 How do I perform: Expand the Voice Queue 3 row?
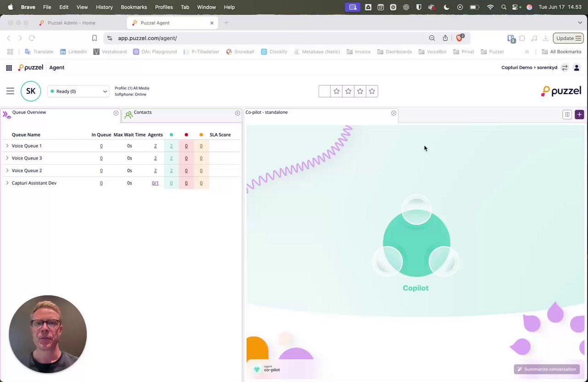click(x=7, y=158)
